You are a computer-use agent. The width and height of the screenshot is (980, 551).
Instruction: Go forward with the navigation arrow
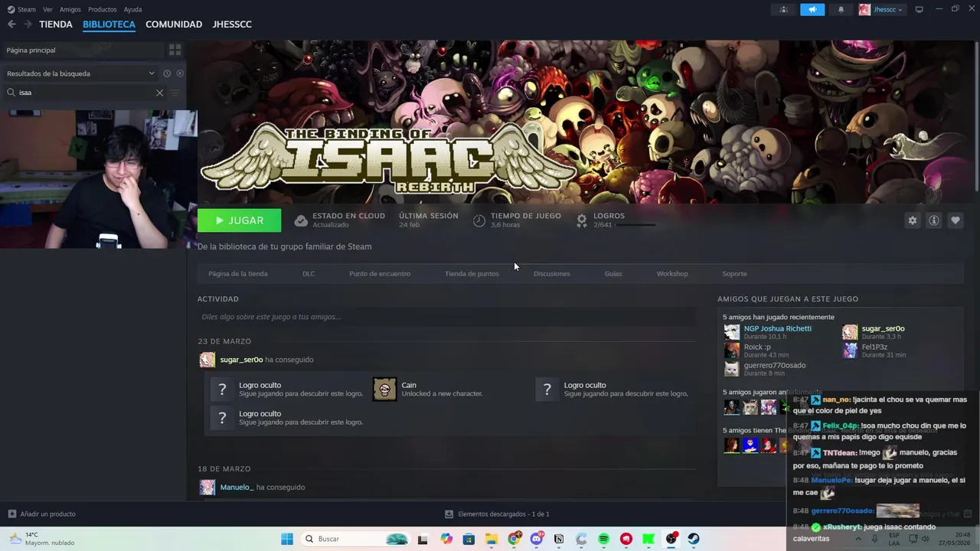28,24
